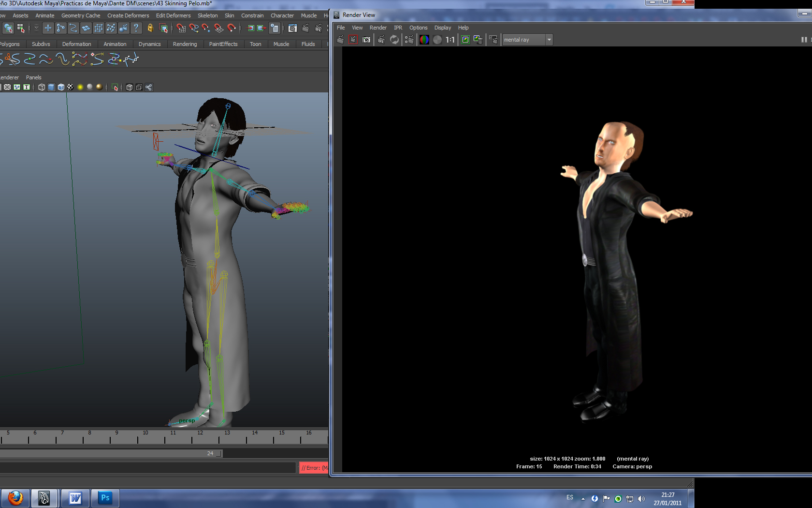Toggle the miscellaneous selection mask (question mark)
This screenshot has width=812, height=508.
coord(136,28)
